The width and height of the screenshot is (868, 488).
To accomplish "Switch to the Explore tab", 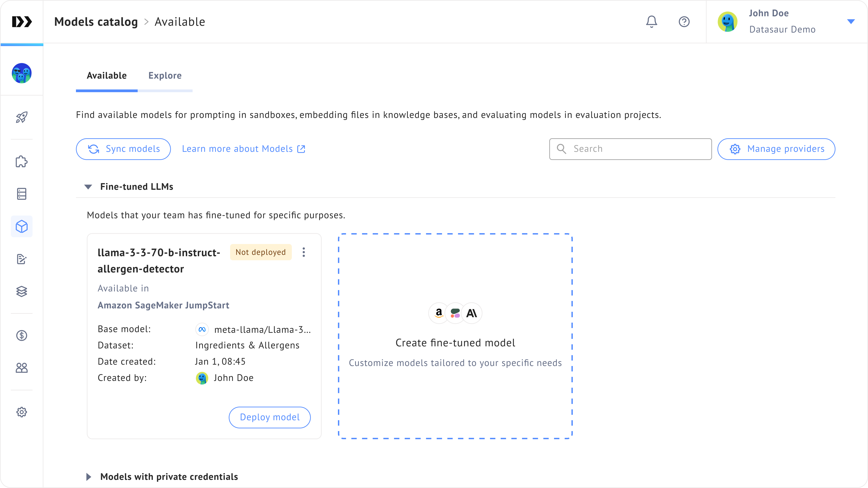I will pyautogui.click(x=165, y=76).
